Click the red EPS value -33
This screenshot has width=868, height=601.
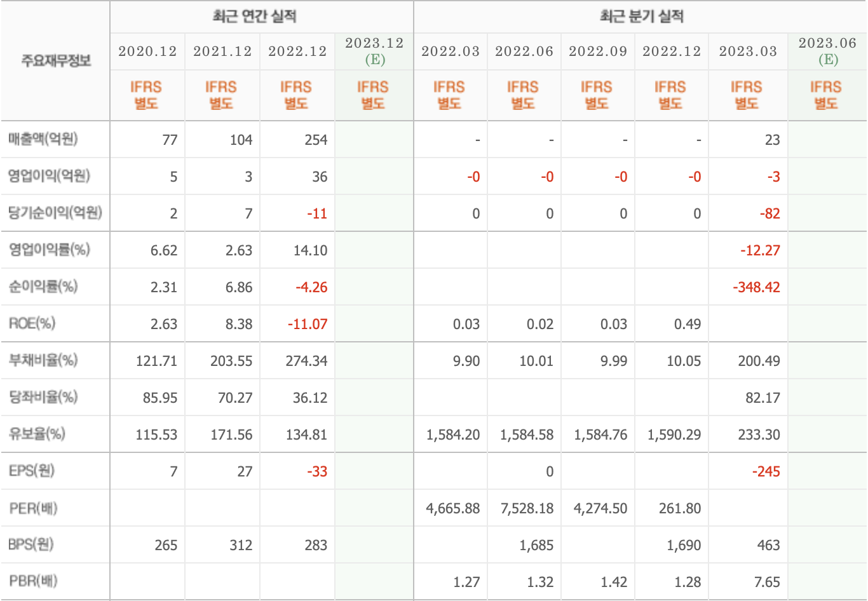click(317, 471)
